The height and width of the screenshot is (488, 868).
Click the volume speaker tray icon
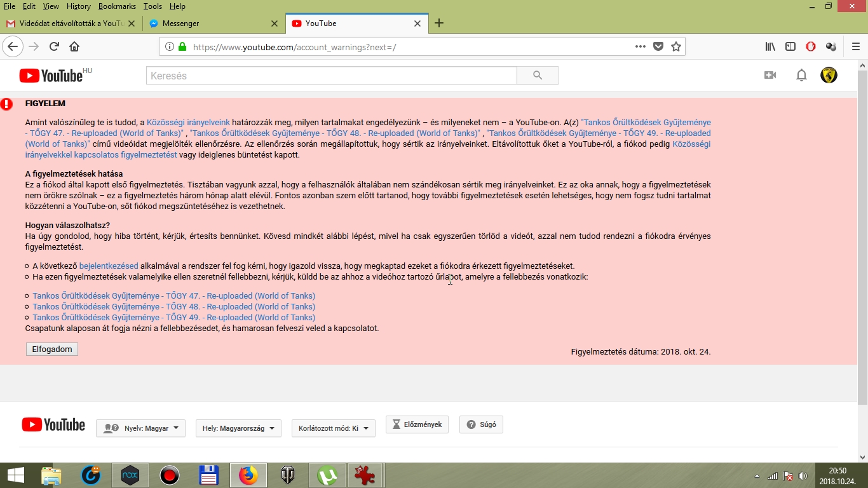coord(803,476)
